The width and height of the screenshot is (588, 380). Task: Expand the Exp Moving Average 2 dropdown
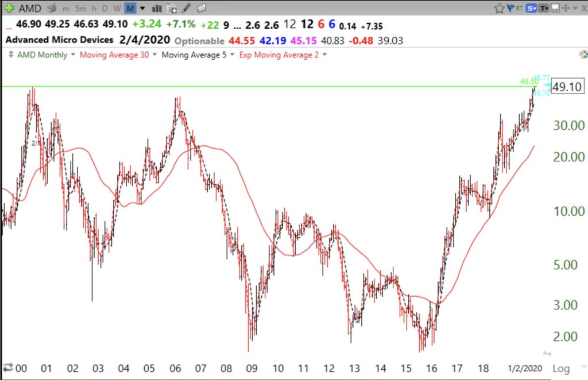[x=325, y=55]
